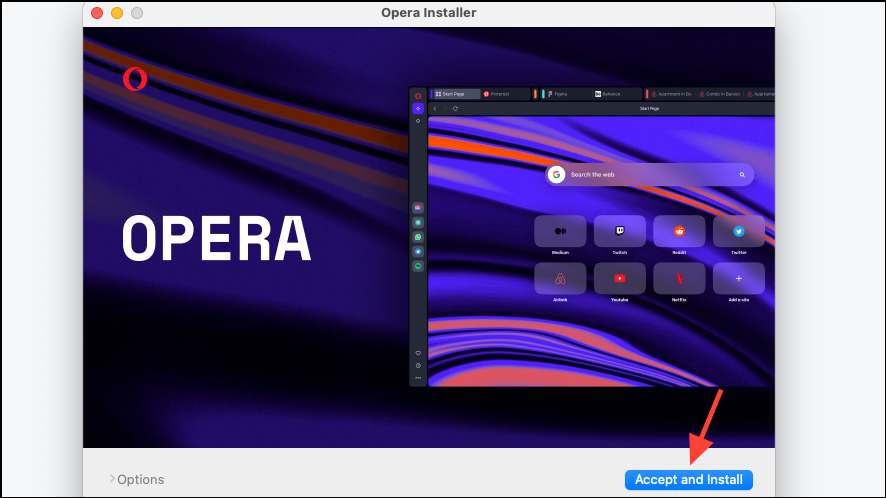Expand the Options disclosure section
This screenshot has height=498, width=886.
pos(136,479)
